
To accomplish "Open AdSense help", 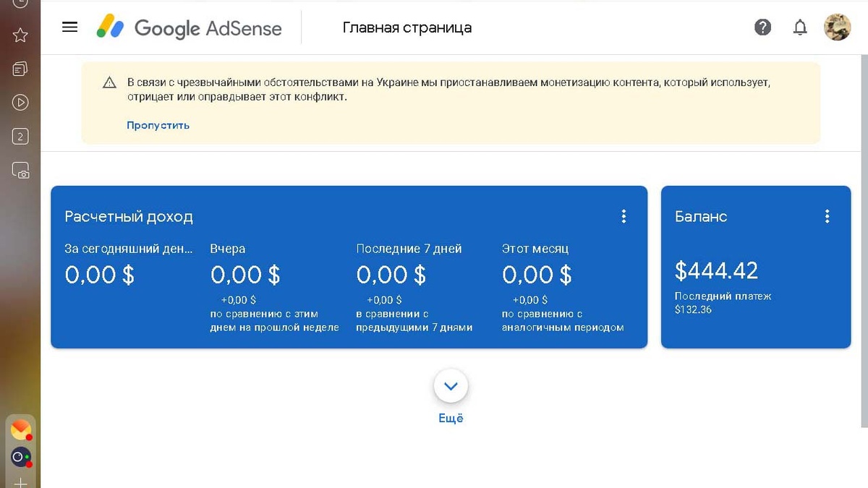I will click(762, 27).
